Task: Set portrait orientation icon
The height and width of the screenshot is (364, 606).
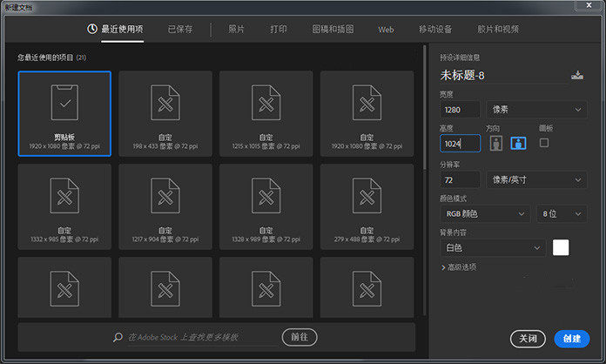Action: (x=496, y=144)
